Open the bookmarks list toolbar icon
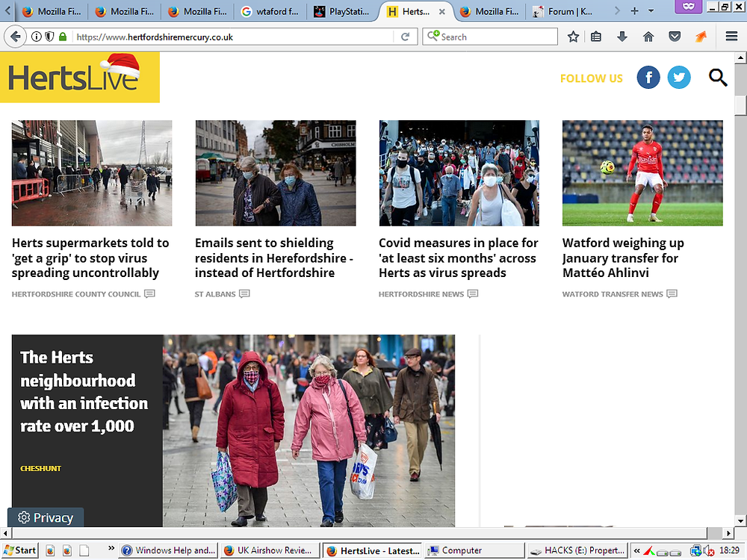This screenshot has height=560, width=747. pyautogui.click(x=596, y=37)
